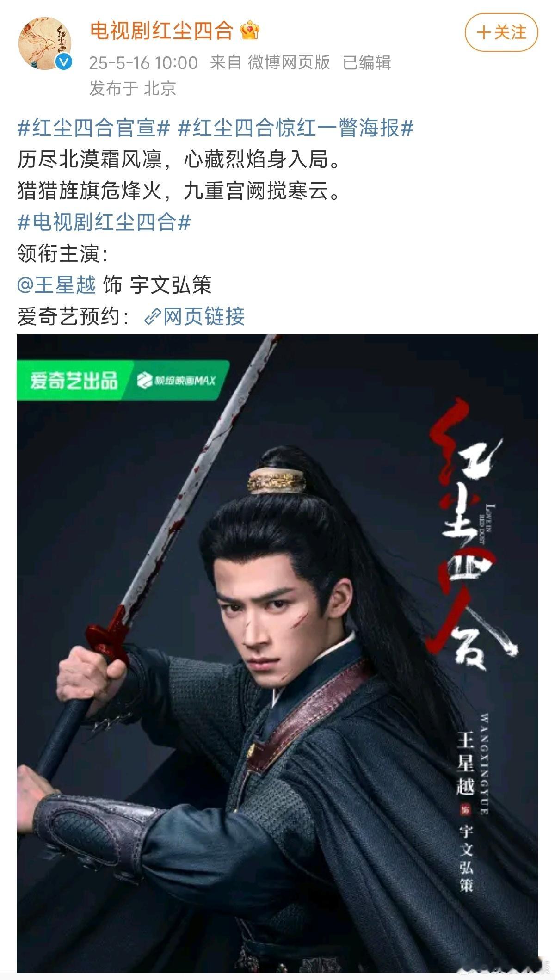This screenshot has height=980, width=555.
Task: Click the 微博网页版 source label
Action: click(x=289, y=62)
